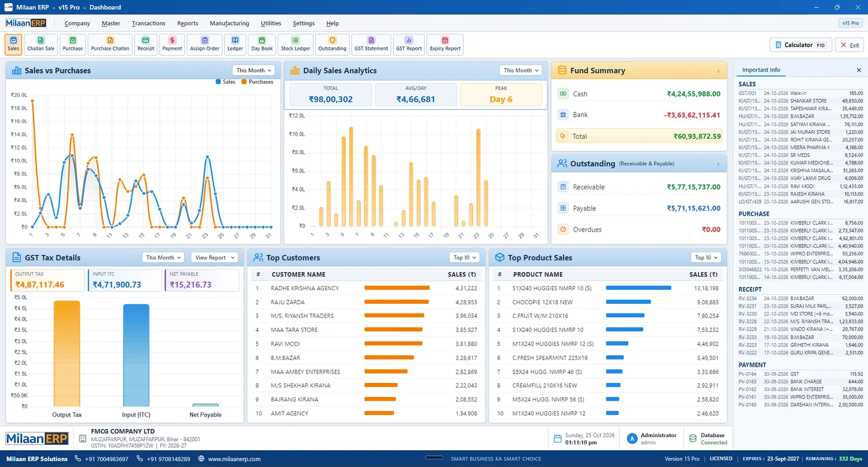This screenshot has width=868, height=467.
Task: Click the v15 Pro badge
Action: point(850,23)
